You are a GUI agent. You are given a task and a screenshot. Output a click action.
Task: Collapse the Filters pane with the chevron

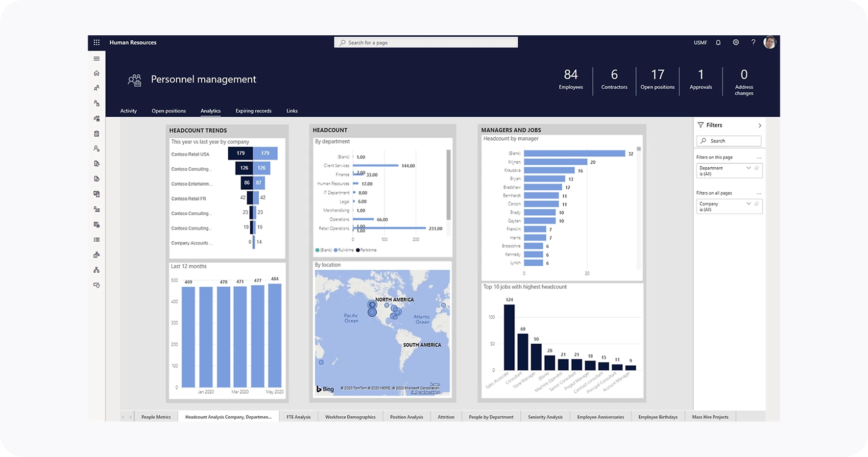[x=760, y=126]
